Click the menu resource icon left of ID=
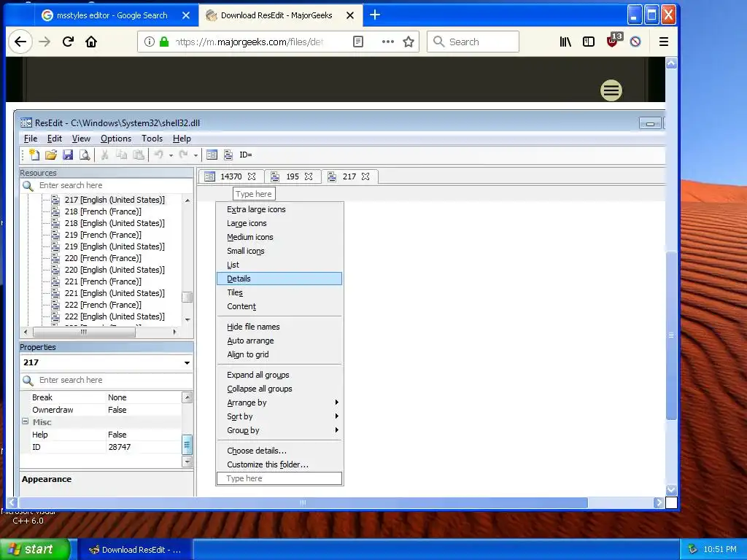Image resolution: width=747 pixels, height=560 pixels. 228,155
